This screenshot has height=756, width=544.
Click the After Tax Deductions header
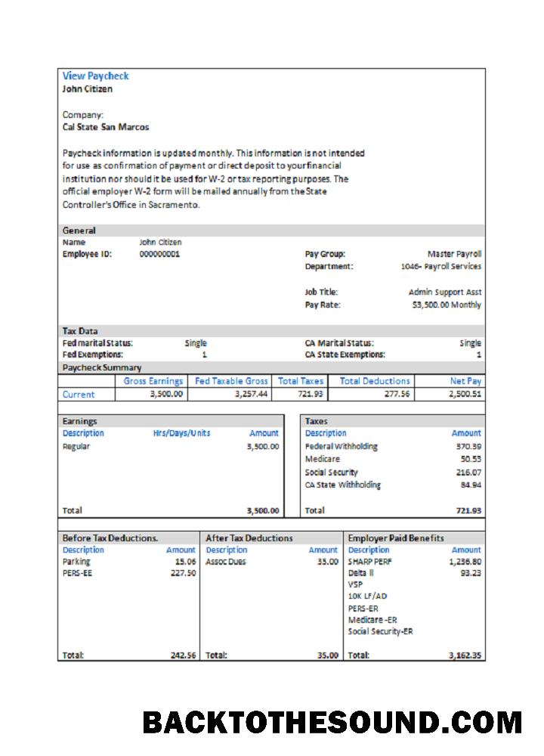point(271,538)
